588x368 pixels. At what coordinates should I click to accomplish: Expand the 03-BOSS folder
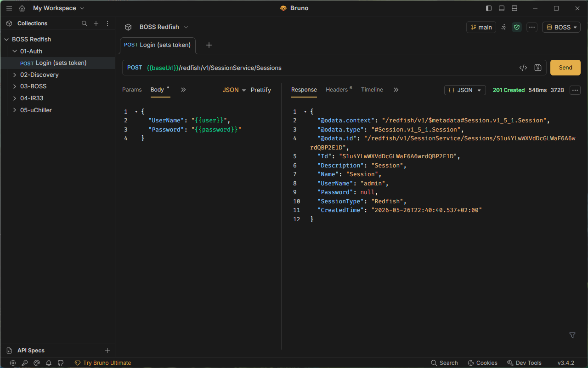coord(15,86)
